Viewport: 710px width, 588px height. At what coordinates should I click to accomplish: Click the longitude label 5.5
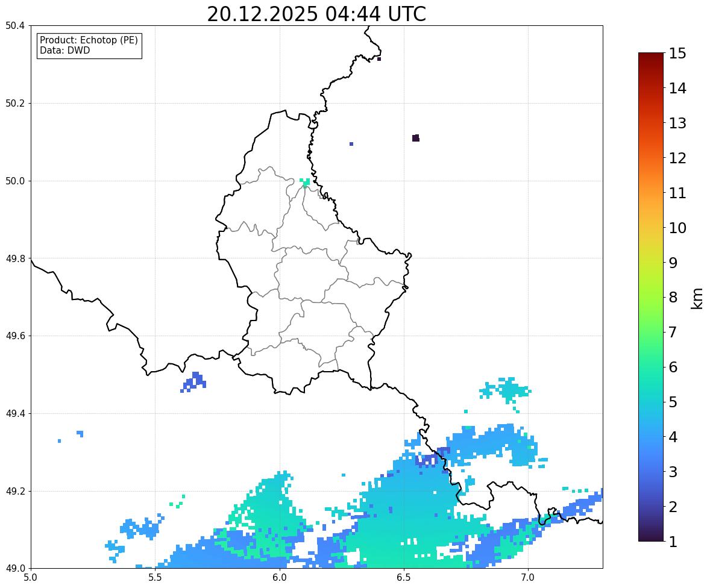click(155, 578)
